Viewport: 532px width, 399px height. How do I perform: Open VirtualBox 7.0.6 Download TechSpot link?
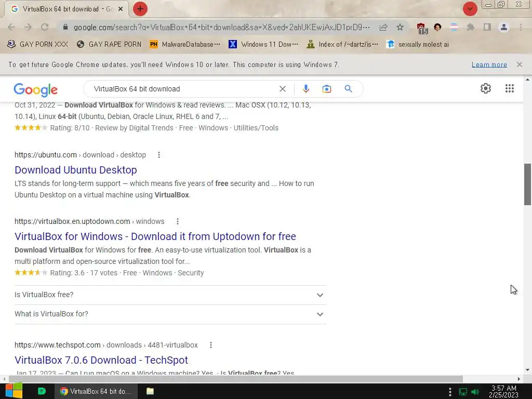pyautogui.click(x=101, y=360)
